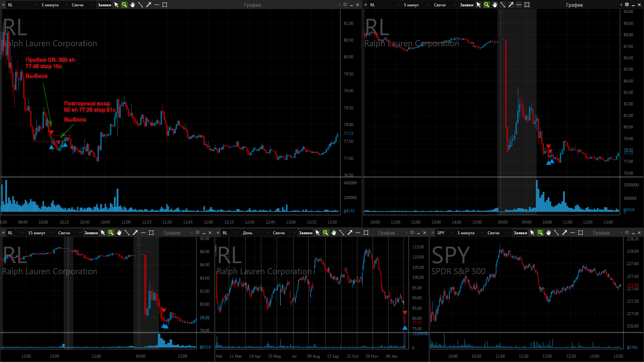Select the rectangle tool in the daily RL chart
Screen dimensions: 644x362
pyautogui.click(x=366, y=233)
